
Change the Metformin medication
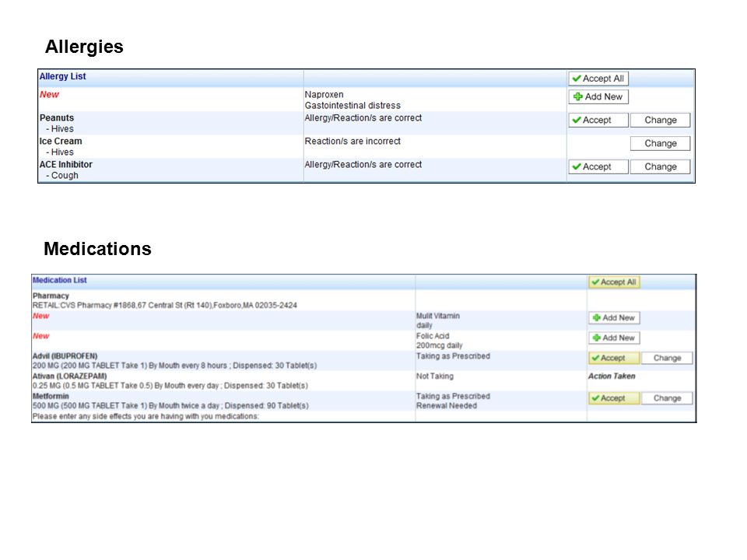click(x=667, y=398)
